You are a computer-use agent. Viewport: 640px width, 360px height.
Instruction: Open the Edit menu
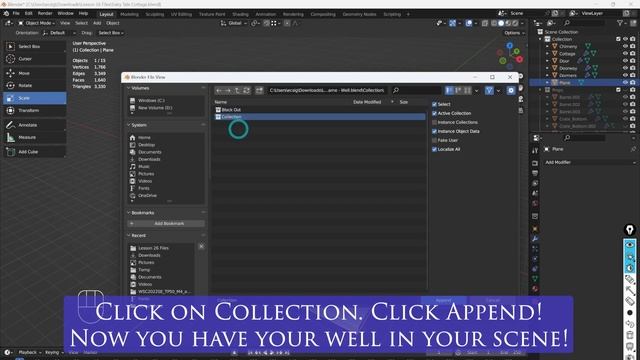(29, 13)
